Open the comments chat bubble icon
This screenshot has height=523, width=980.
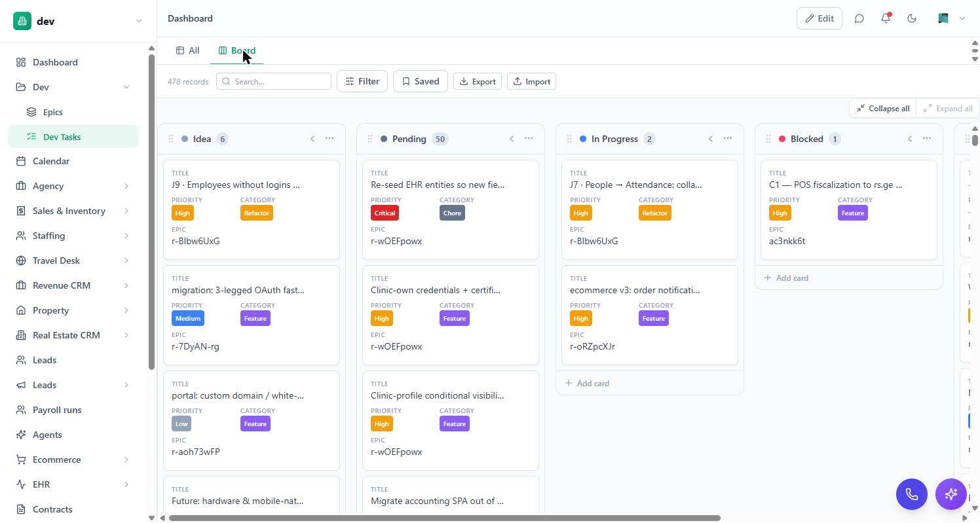coord(859,18)
